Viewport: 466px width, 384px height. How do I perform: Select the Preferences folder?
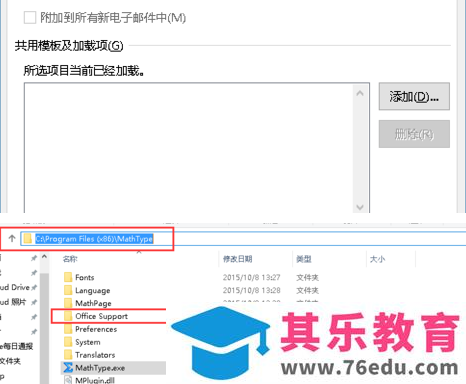(x=96, y=329)
